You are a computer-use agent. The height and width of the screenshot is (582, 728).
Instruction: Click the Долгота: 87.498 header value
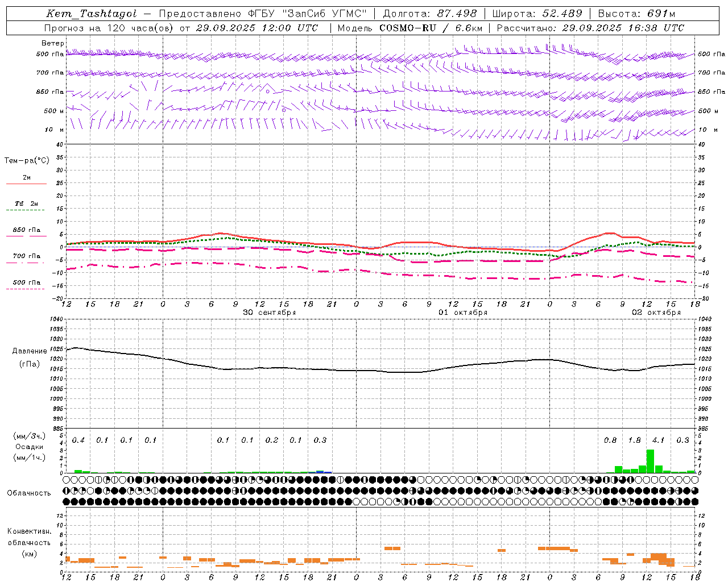[430, 14]
